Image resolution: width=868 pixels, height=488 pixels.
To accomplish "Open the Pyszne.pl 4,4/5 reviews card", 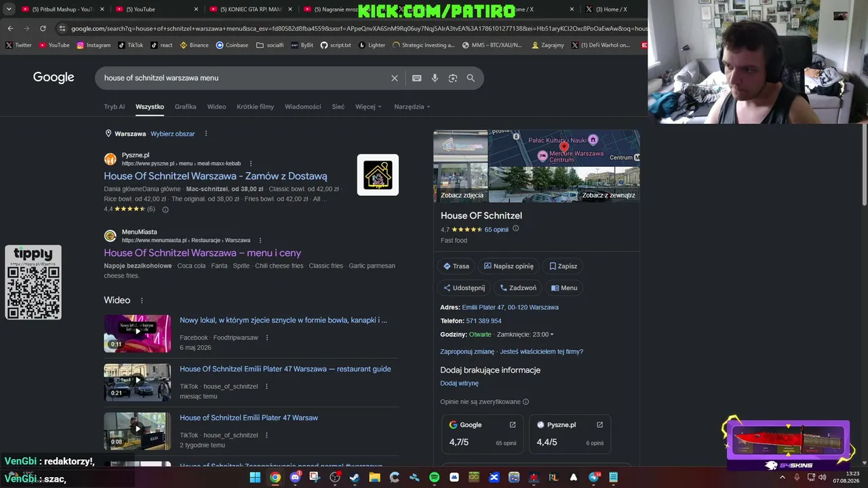I will point(570,434).
